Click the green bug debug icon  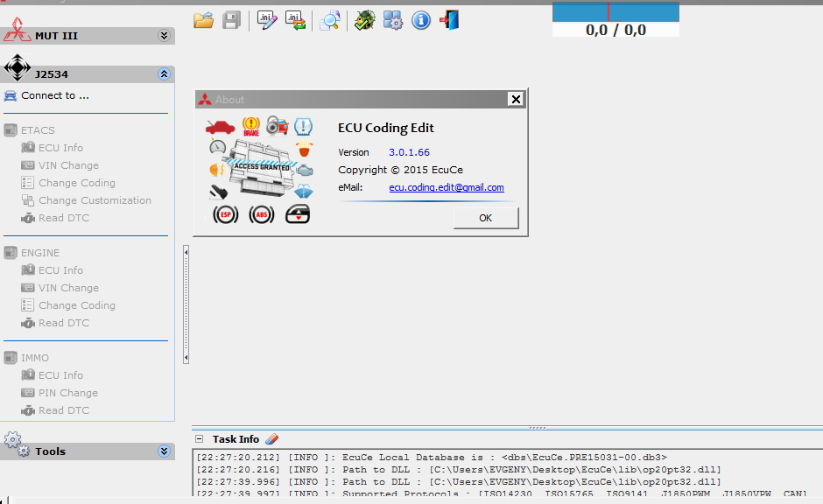[x=364, y=20]
